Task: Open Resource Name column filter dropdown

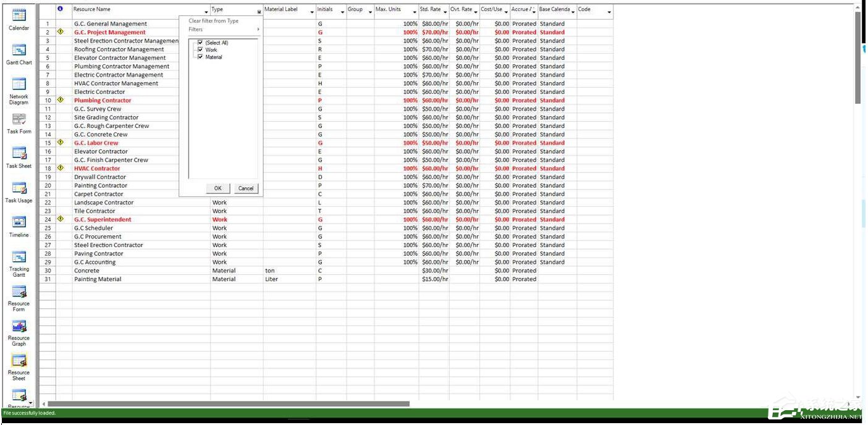Action: coord(206,12)
